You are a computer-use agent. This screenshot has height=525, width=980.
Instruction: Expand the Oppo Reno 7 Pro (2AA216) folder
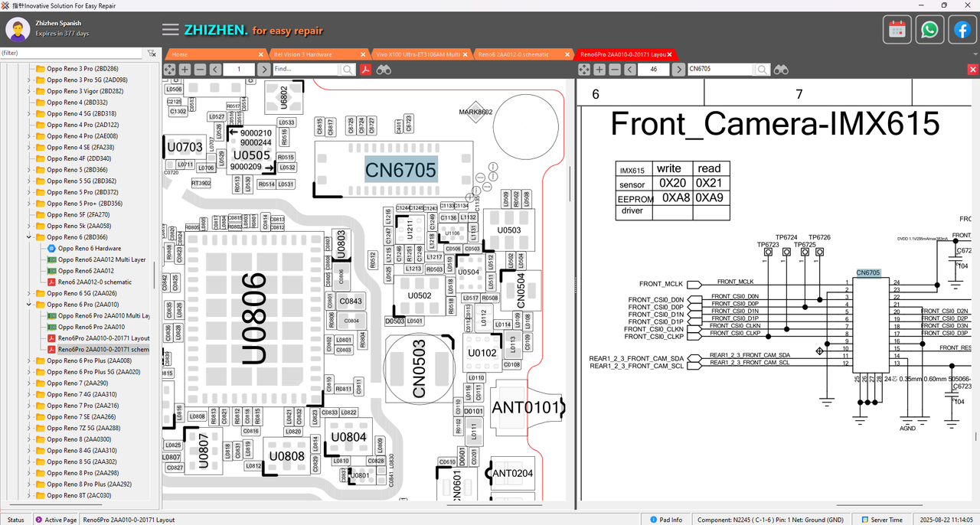pyautogui.click(x=30, y=406)
